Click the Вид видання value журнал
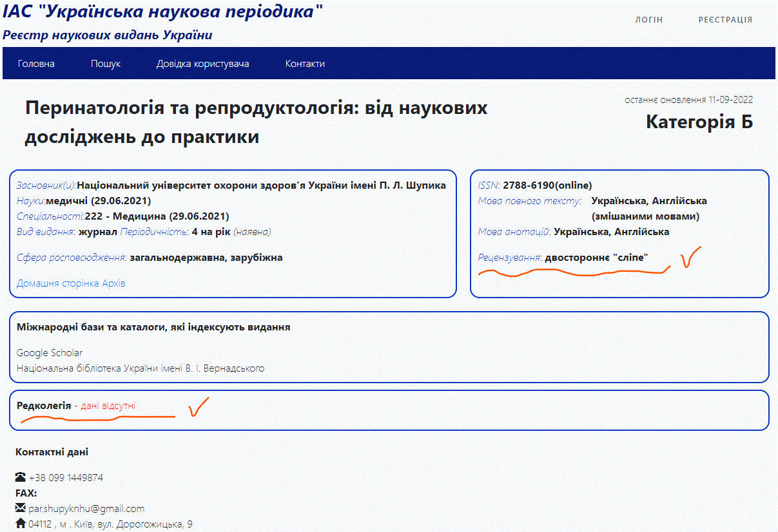Viewport: 778px width, 532px height. point(98,232)
